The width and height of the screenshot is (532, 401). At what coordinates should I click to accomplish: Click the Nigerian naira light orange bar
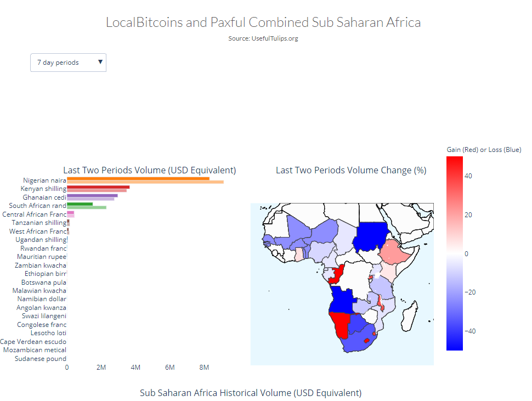tap(145, 182)
